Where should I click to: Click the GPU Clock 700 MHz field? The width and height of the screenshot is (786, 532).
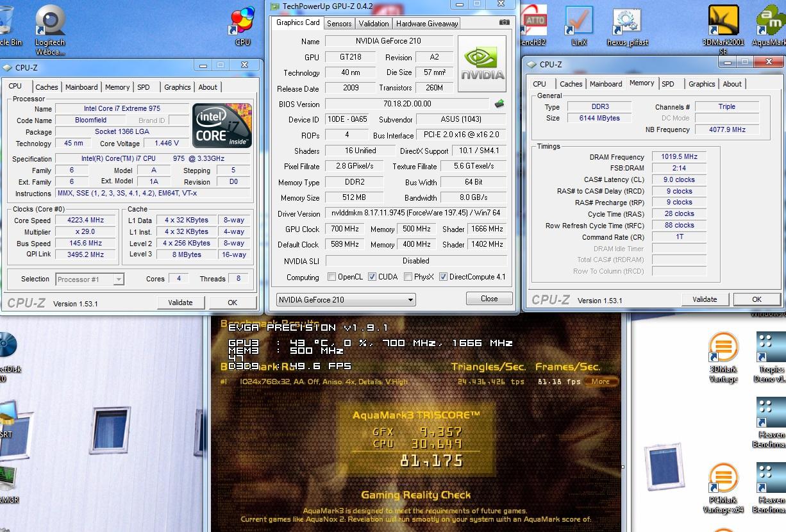[x=345, y=229]
